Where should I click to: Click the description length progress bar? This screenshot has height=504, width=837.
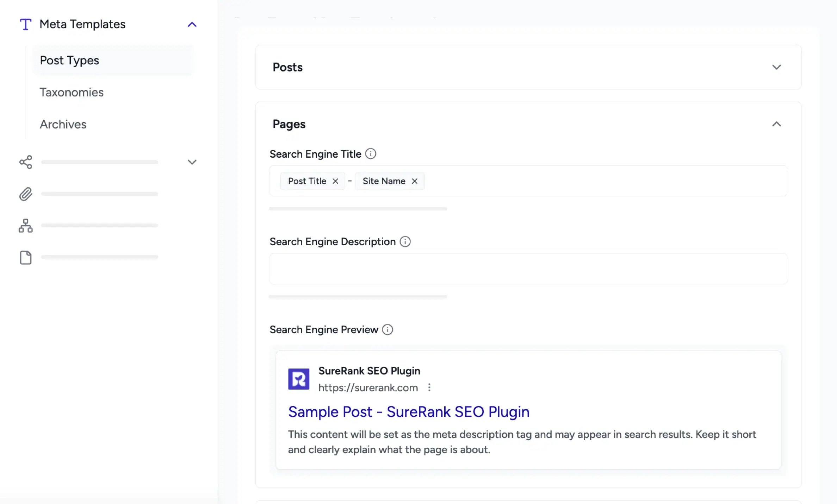click(358, 297)
